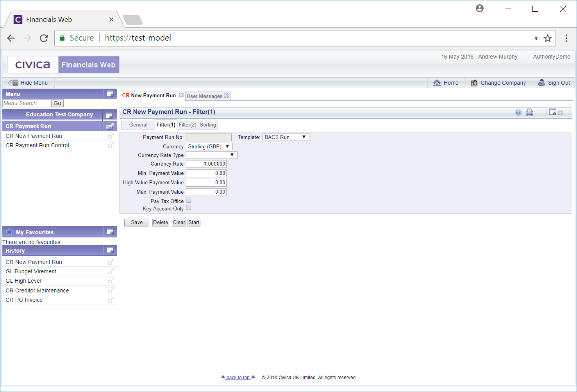Close the User Messages tab
The height and width of the screenshot is (392, 577).
click(x=226, y=96)
